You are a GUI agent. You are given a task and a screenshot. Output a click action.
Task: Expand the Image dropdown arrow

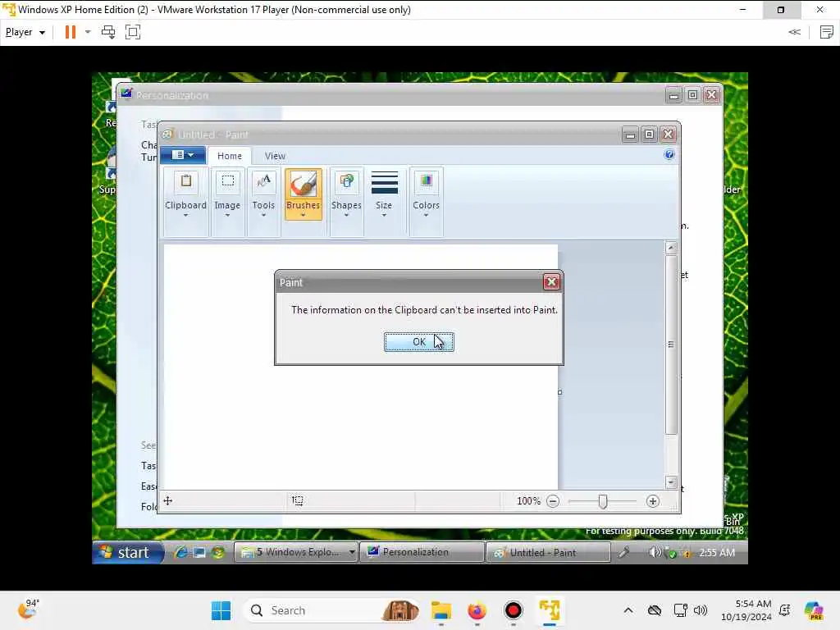pyautogui.click(x=228, y=216)
